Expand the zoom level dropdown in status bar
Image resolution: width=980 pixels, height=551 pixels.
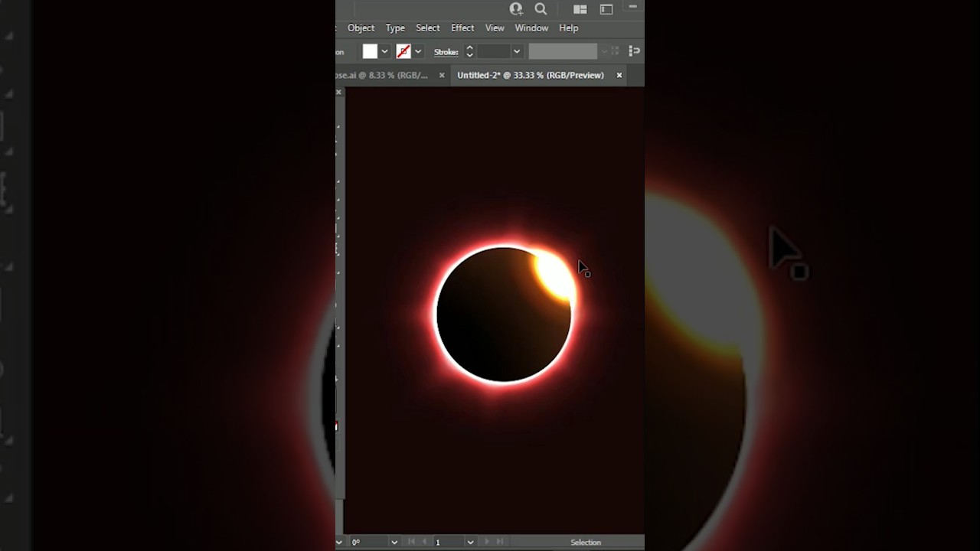point(339,542)
